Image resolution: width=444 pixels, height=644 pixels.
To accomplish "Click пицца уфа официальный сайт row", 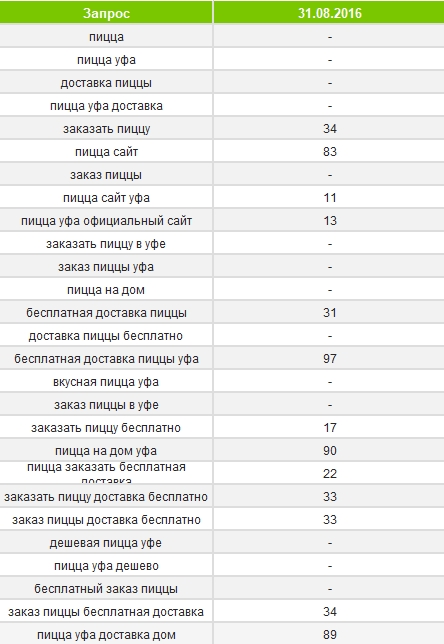I will coord(222,221).
